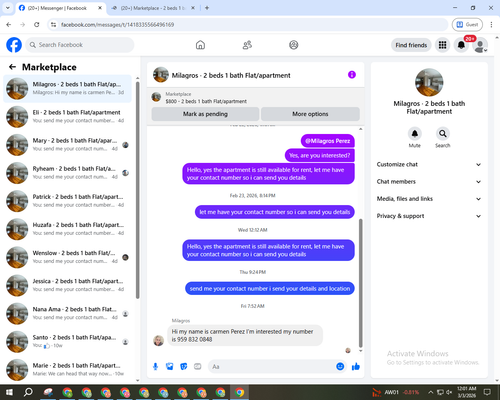Open the emoji picker in message box
Screen dimensions: 500x400
click(x=340, y=367)
